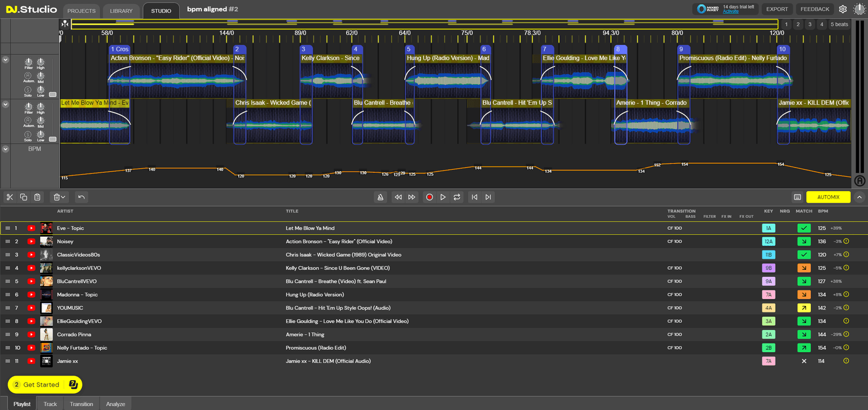The width and height of the screenshot is (868, 410).
Task: Click the 9A key badge in BluCantrellVEVO row
Action: tap(768, 282)
